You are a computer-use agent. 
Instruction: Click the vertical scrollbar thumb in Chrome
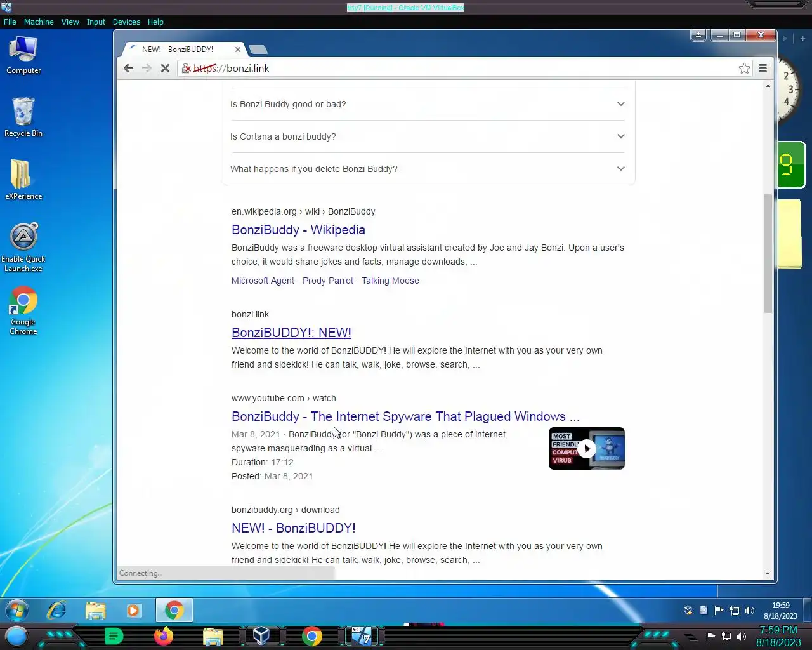(x=768, y=253)
